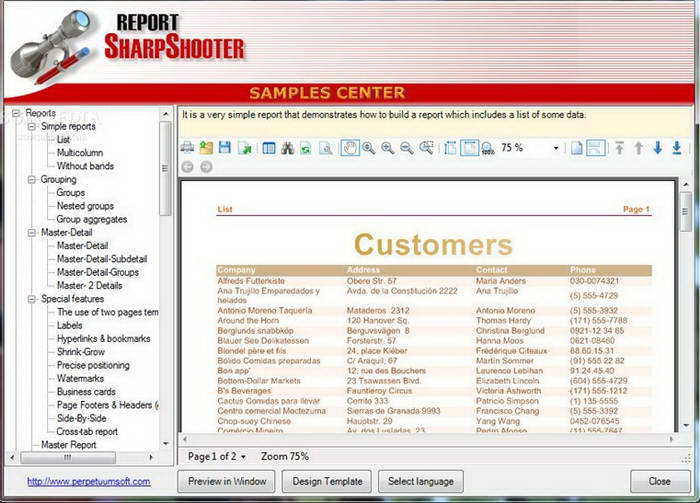Click the Zoom 75% status text
Screen dimensions: 700x503
pyautogui.click(x=285, y=457)
